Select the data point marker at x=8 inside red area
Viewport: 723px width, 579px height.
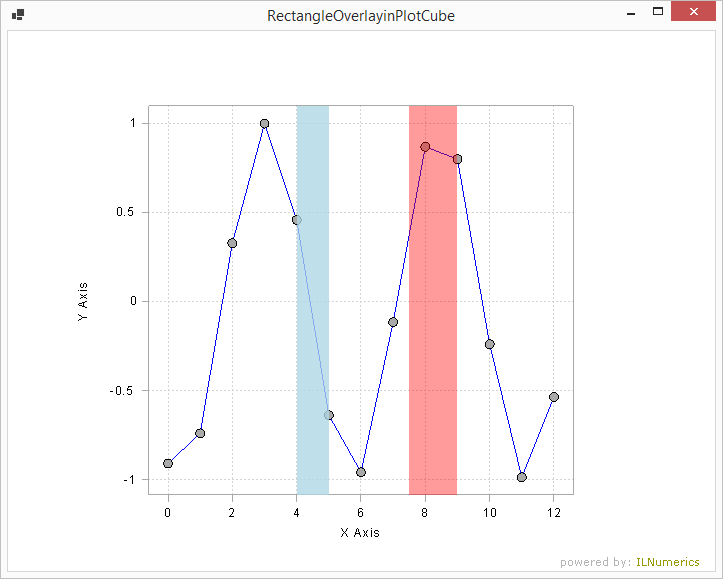425,147
